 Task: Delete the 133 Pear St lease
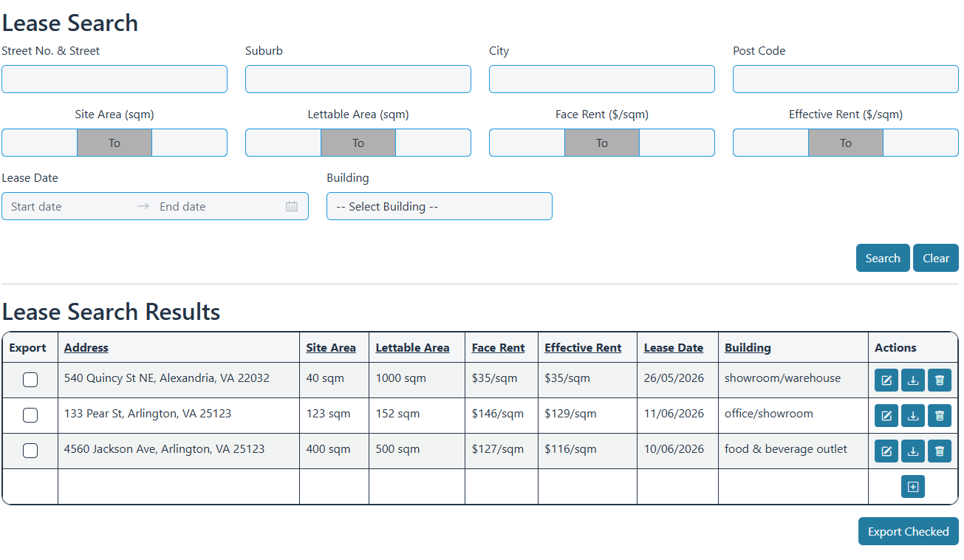(940, 416)
